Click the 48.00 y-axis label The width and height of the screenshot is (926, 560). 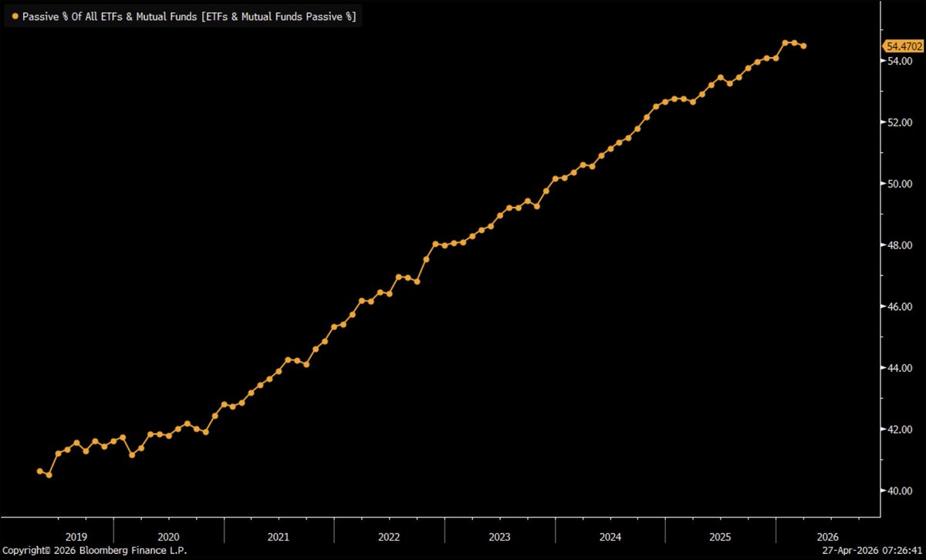tap(901, 245)
